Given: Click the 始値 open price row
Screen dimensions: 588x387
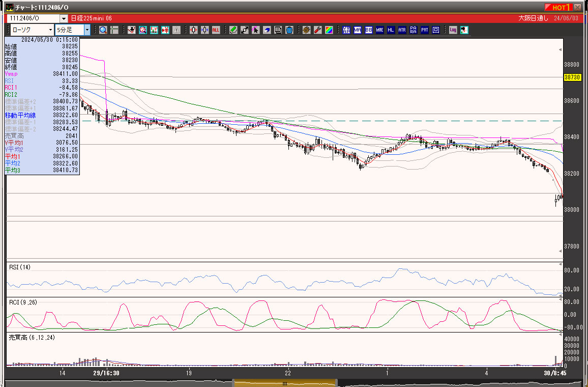Looking at the screenshot, I should click(x=42, y=46).
